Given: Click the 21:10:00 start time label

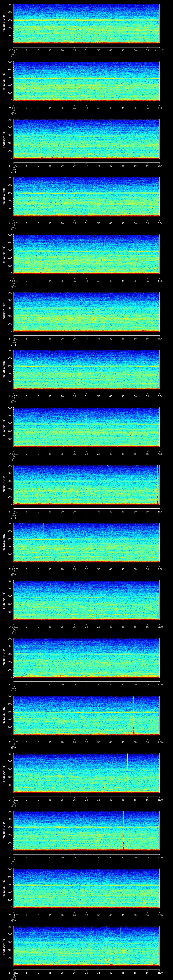Looking at the screenshot, I should pos(14,684).
